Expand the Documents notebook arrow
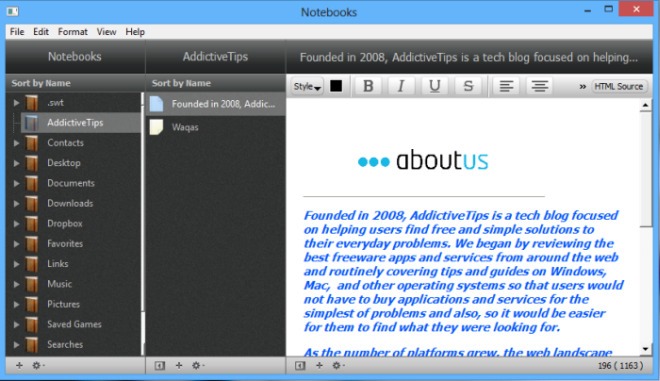 (x=16, y=184)
